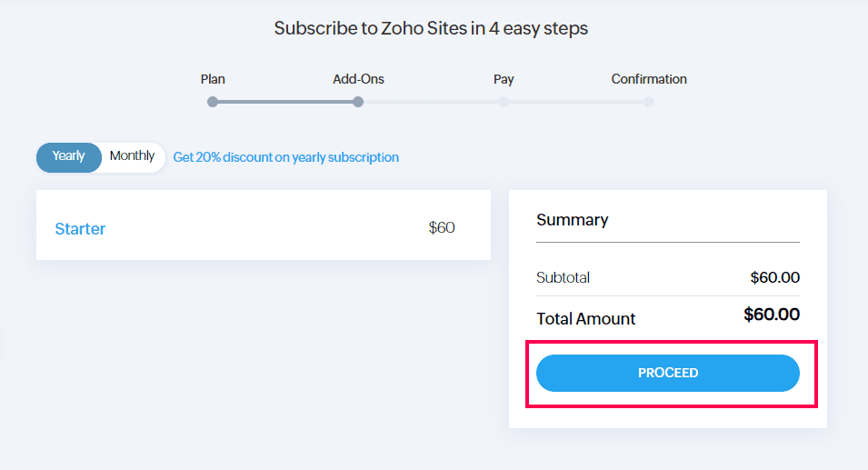This screenshot has width=868, height=470.
Task: Click the Subscribe to Zoho Sites heading
Action: coord(431,28)
